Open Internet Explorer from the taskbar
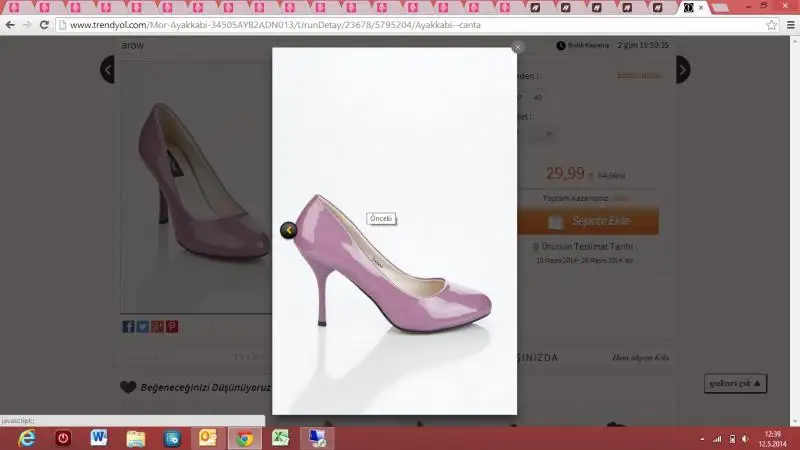800x450 pixels. 27,438
